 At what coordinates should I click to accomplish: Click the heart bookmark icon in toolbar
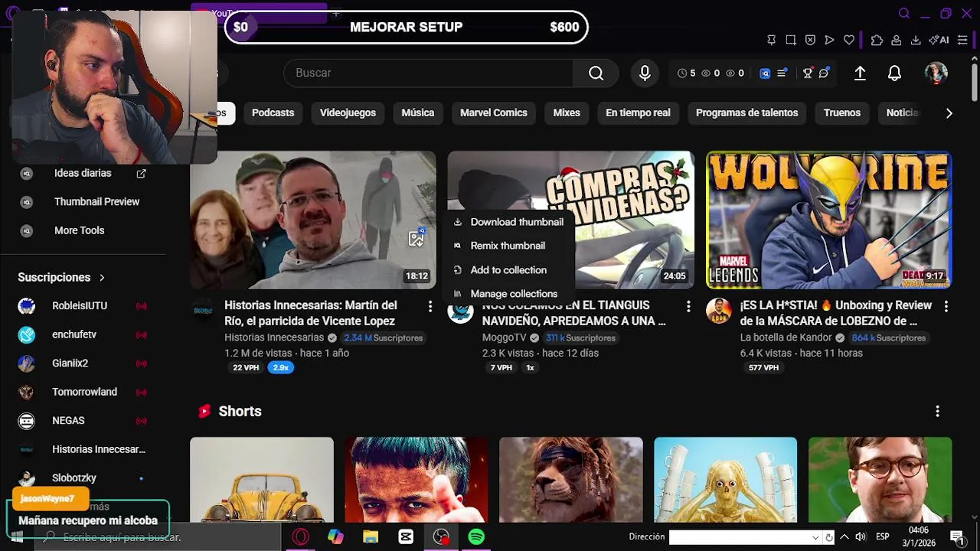click(x=849, y=40)
